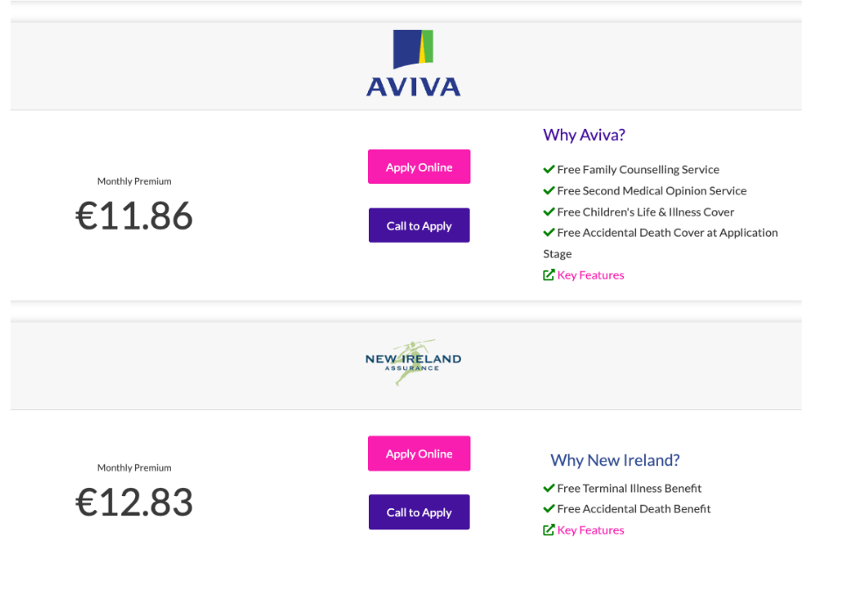Click Apply Online for the Aviva plan
856x616 pixels.
tap(419, 166)
